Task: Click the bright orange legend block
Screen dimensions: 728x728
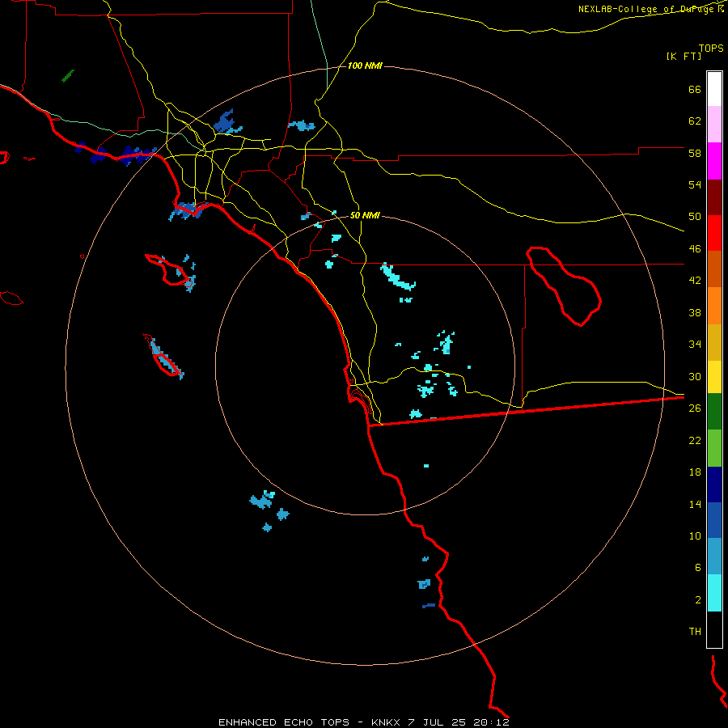Action: coord(714,306)
